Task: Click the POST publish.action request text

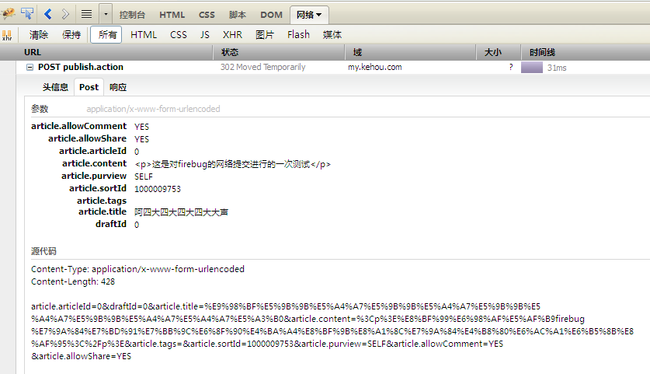Action: [80, 67]
